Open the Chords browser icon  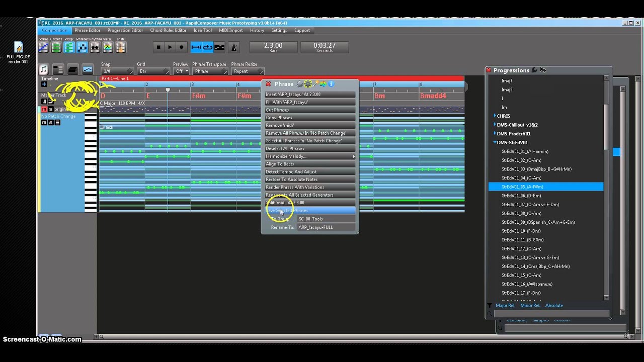56,47
